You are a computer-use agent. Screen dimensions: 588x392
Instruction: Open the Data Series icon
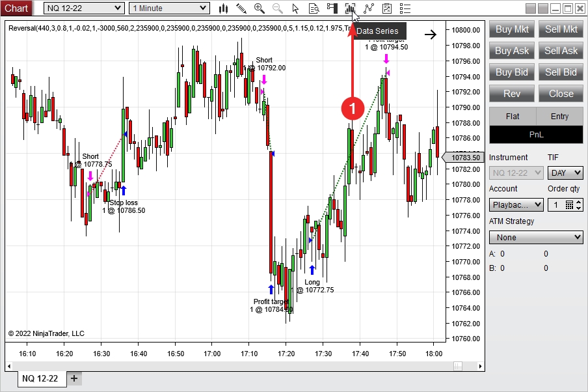[351, 8]
